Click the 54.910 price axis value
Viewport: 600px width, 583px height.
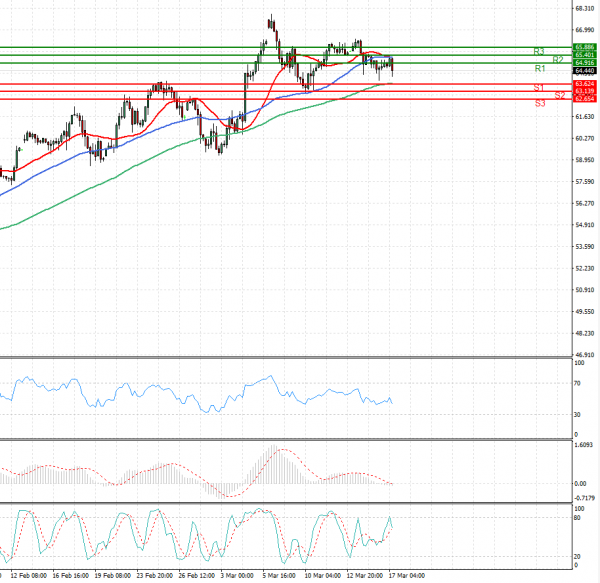click(585, 225)
